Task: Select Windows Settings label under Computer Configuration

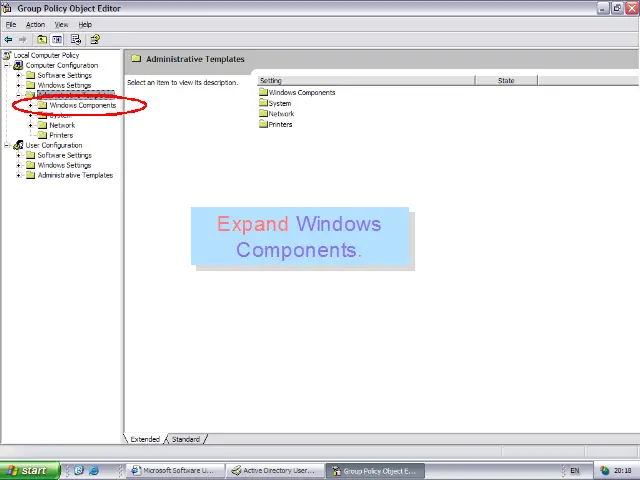Action: coord(64,85)
